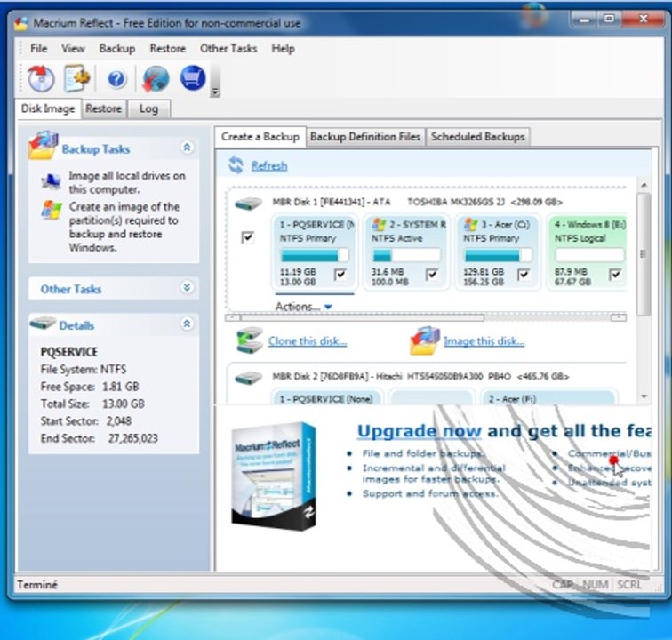
Task: Click the SYSTEM R partition usage bar
Action: [x=406, y=255]
